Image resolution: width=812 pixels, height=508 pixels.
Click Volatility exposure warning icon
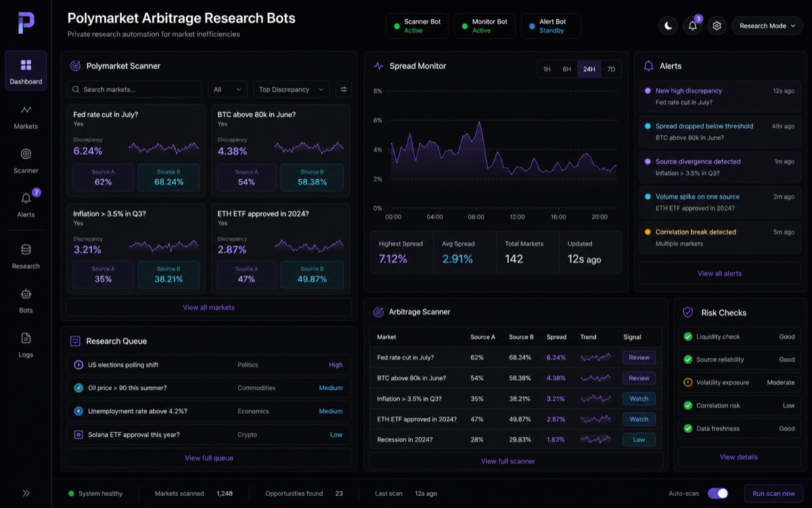(688, 383)
